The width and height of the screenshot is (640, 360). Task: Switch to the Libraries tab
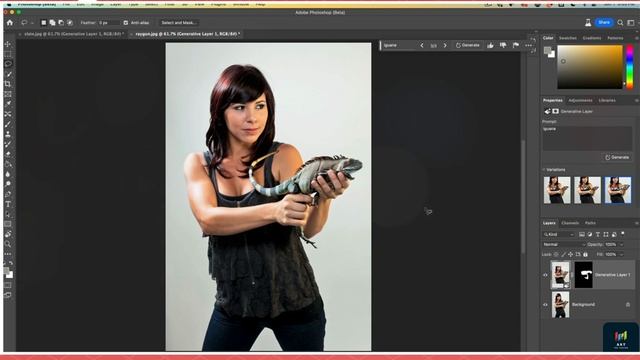point(607,100)
